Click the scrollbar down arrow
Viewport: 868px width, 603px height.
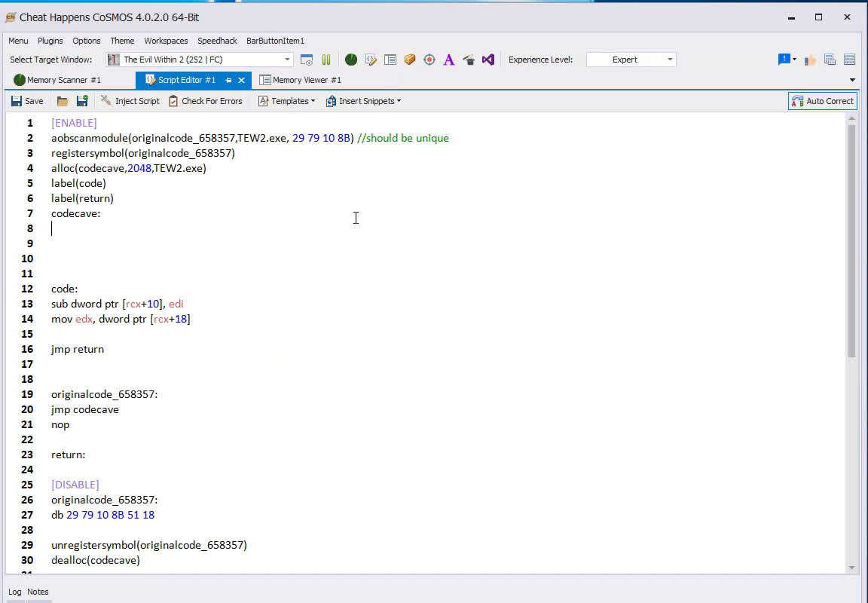click(x=851, y=568)
